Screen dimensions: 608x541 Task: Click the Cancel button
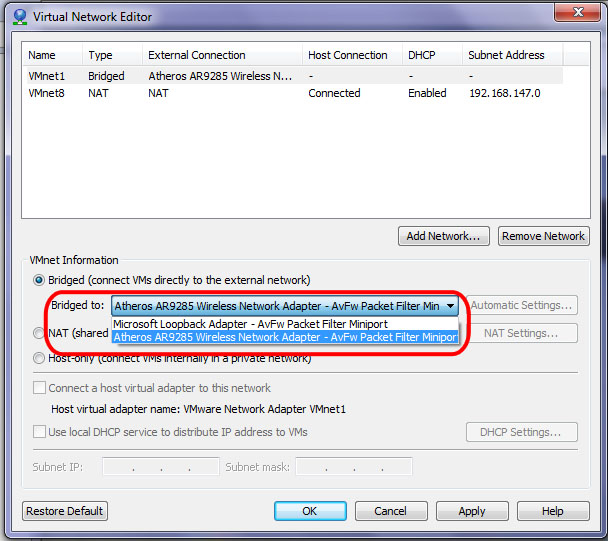tap(390, 511)
